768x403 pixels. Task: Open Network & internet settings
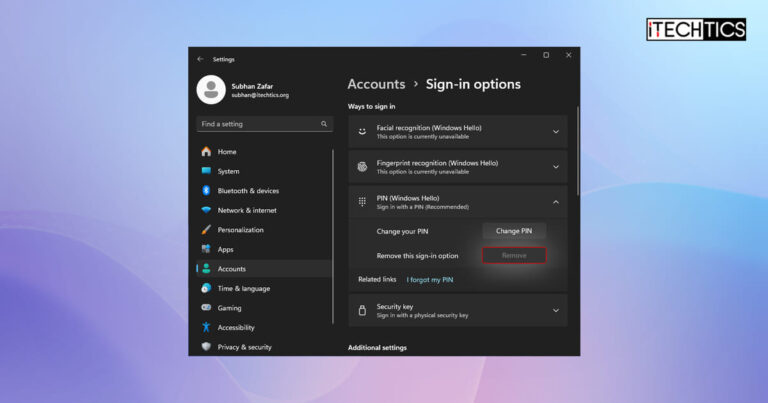pos(264,210)
